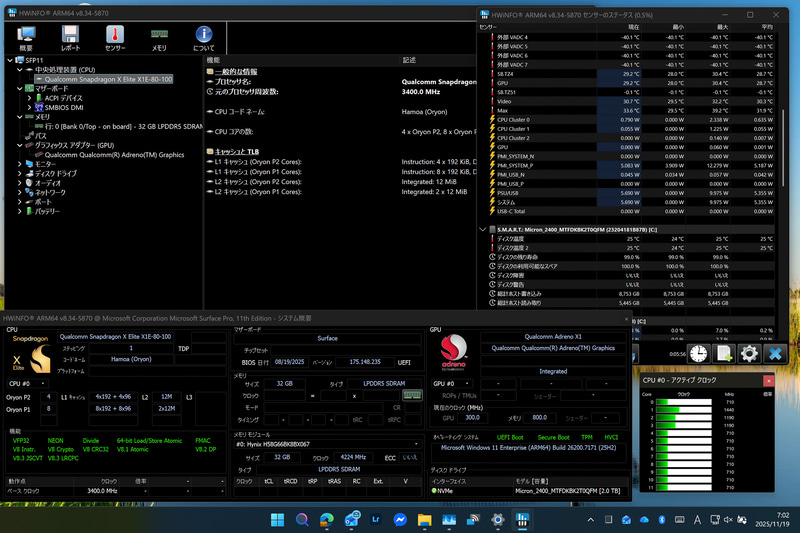Screen dimensions: 800x533
Task: Open memory module #0 Hynix dropdown
Action: pyautogui.click(x=328, y=444)
